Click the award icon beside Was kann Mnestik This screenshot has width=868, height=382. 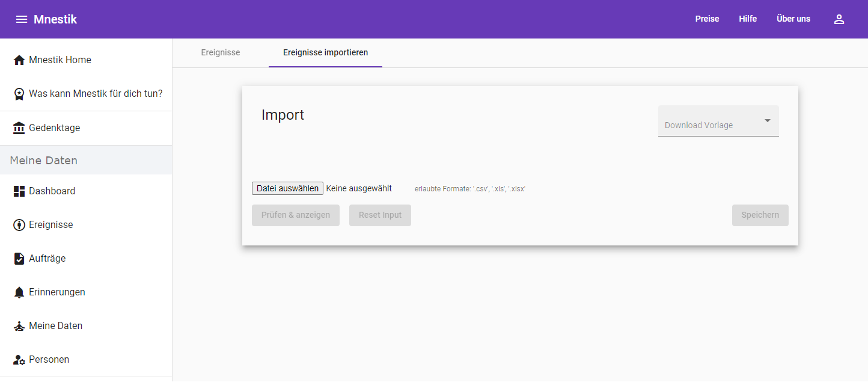pyautogui.click(x=19, y=94)
